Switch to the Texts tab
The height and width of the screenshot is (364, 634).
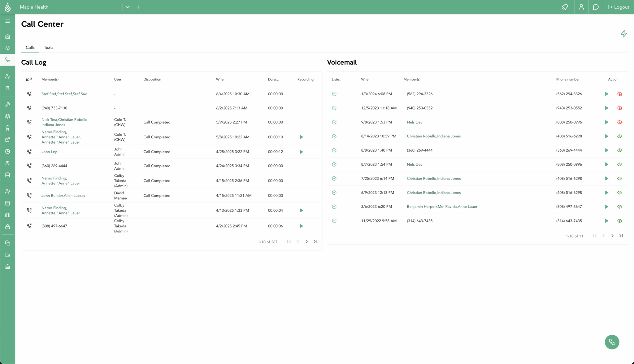(48, 47)
